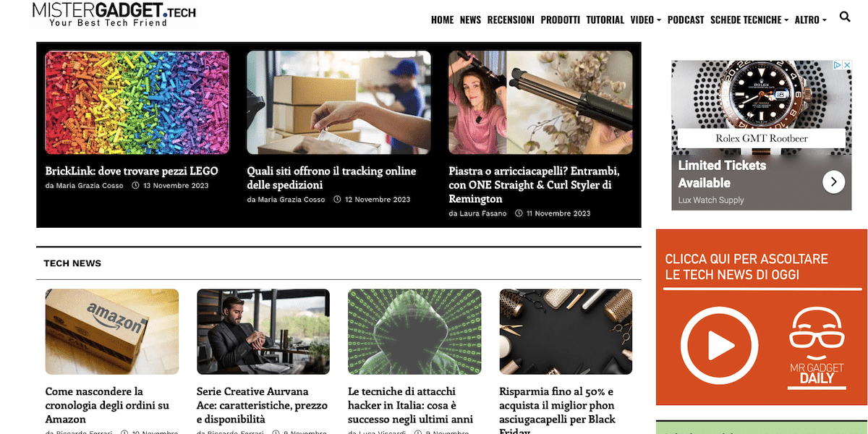Open article BrickLink: dove trovare pezzi LEGO
The height and width of the screenshot is (434, 868).
click(132, 171)
